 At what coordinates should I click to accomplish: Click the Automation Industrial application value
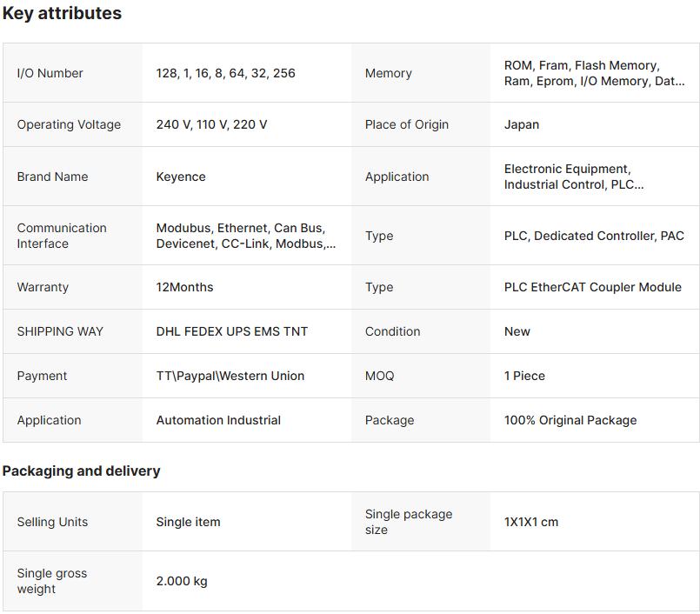(218, 420)
